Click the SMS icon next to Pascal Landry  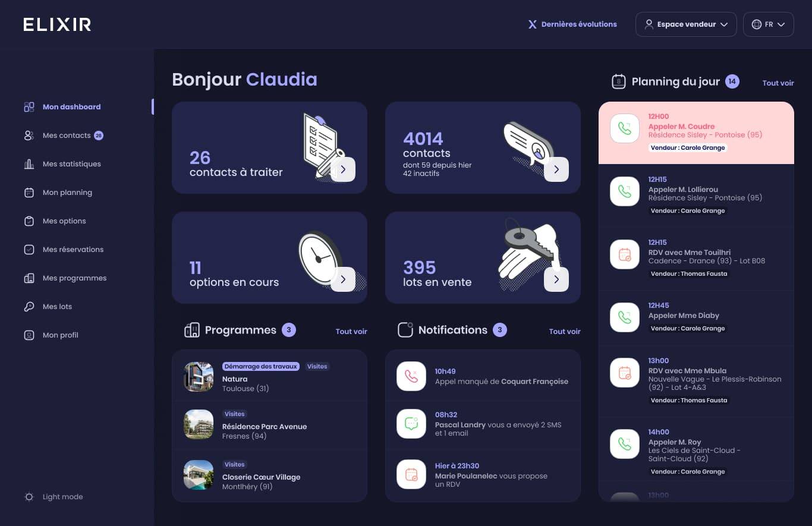[x=411, y=423]
